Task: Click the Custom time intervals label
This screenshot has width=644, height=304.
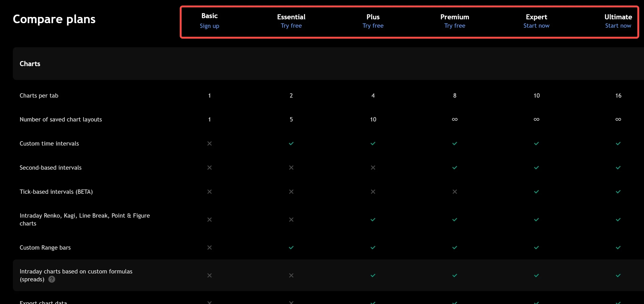Action: click(x=49, y=143)
